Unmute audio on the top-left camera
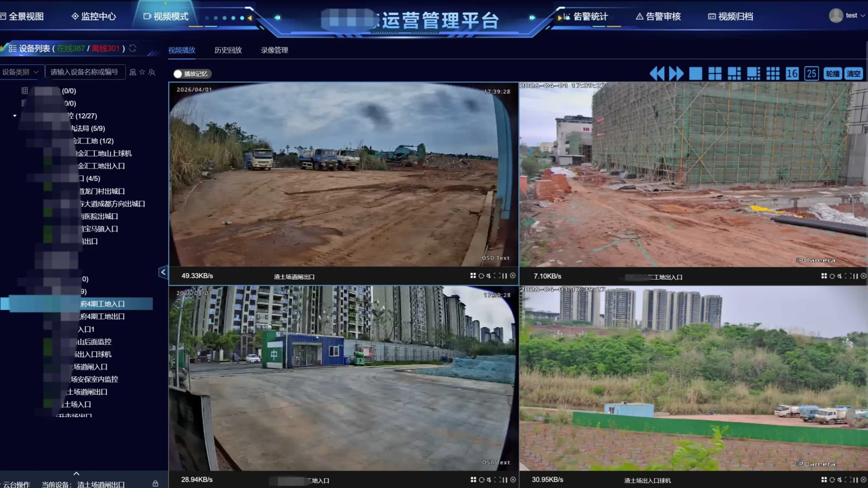Screen dimensions: 868x488 (x=489, y=276)
